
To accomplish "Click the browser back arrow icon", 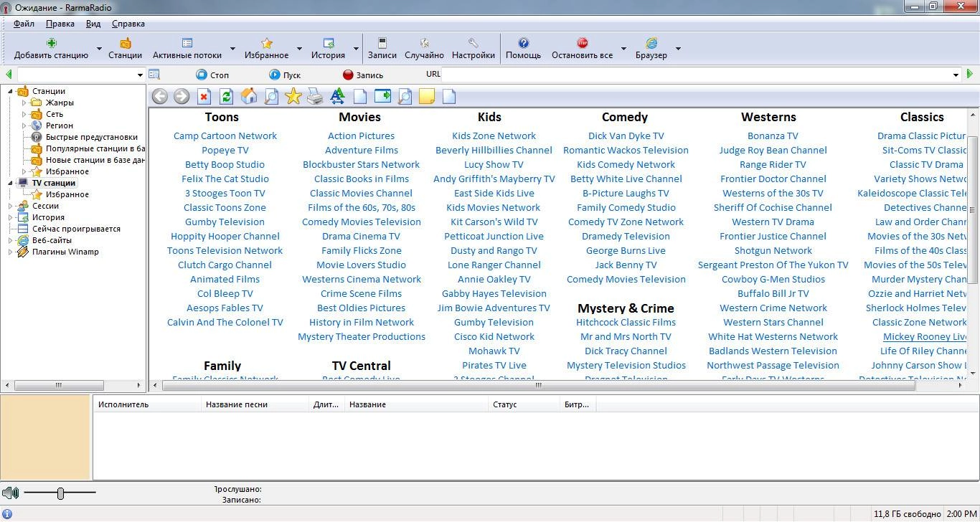I will click(x=160, y=96).
